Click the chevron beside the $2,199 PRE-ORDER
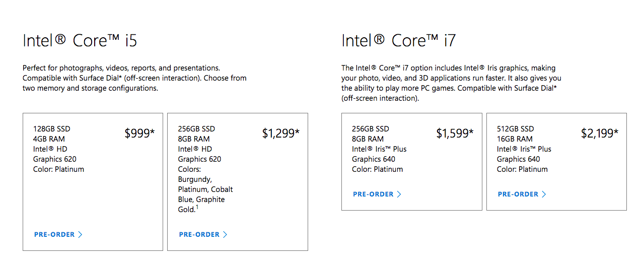The image size is (644, 264). coord(544,194)
